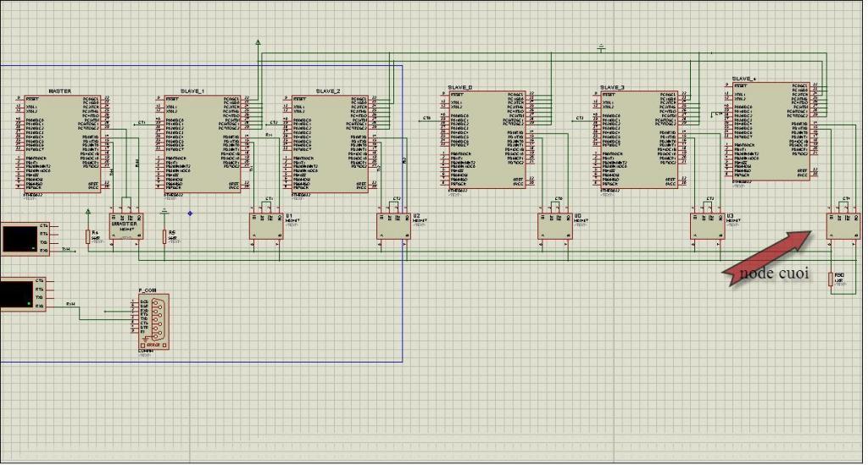Click the termination resistor below last node
This screenshot has width=868, height=465.
tap(832, 280)
